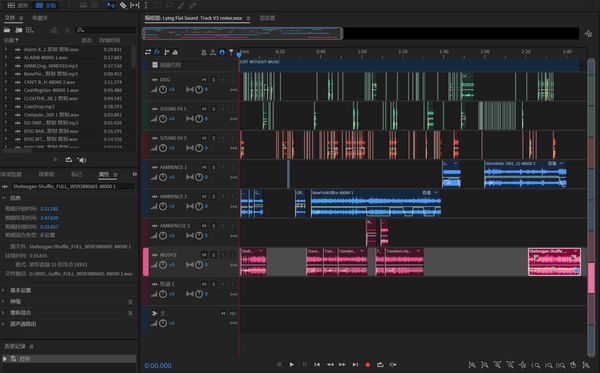Open the 文件 (Files) tab
This screenshot has height=373, width=600.
click(10, 18)
